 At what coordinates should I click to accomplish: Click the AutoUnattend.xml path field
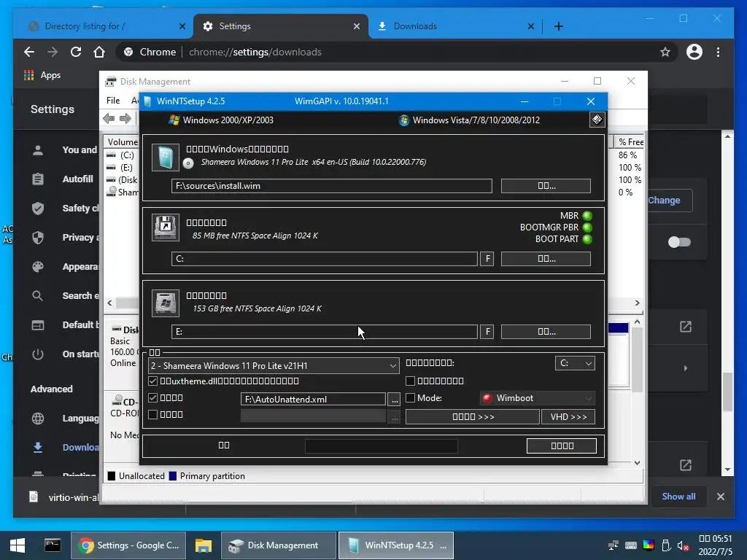click(x=313, y=400)
